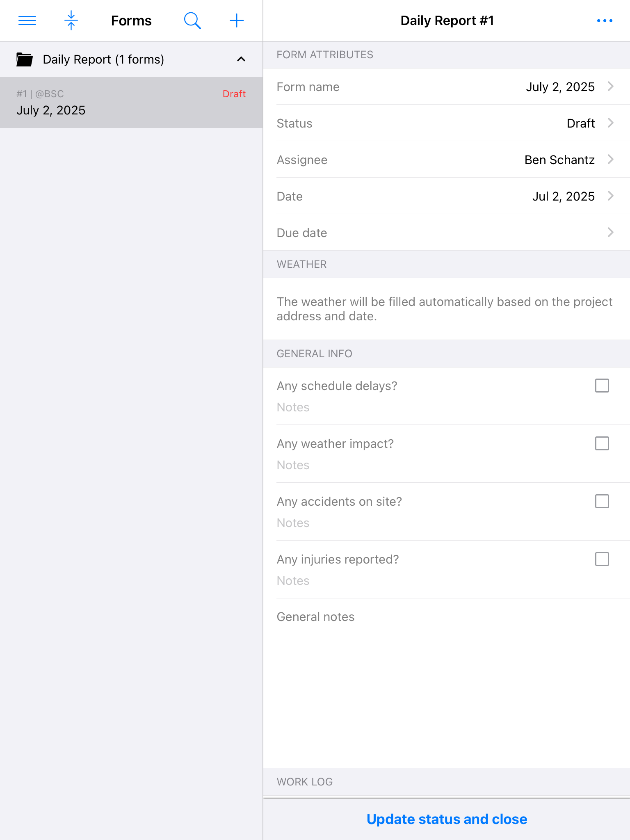Enable the 'Any accidents on site?' checkbox
The image size is (630, 840).
click(x=602, y=501)
